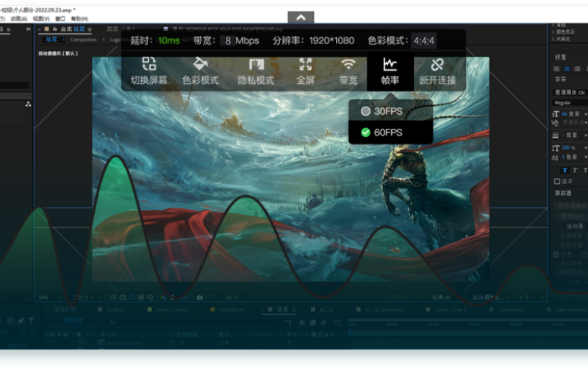Screen dimensions: 588x368
Task: Click the 8 Mbps bandwidth value
Action: (242, 40)
